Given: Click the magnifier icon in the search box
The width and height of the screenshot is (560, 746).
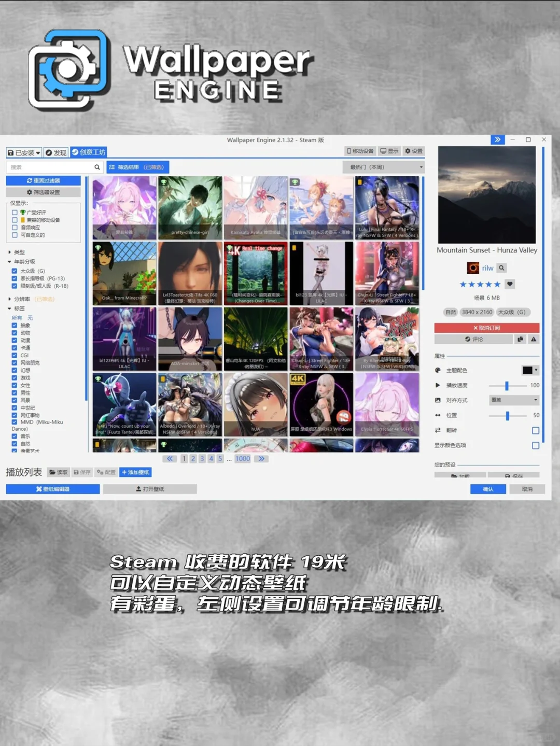Looking at the screenshot, I should (x=97, y=167).
